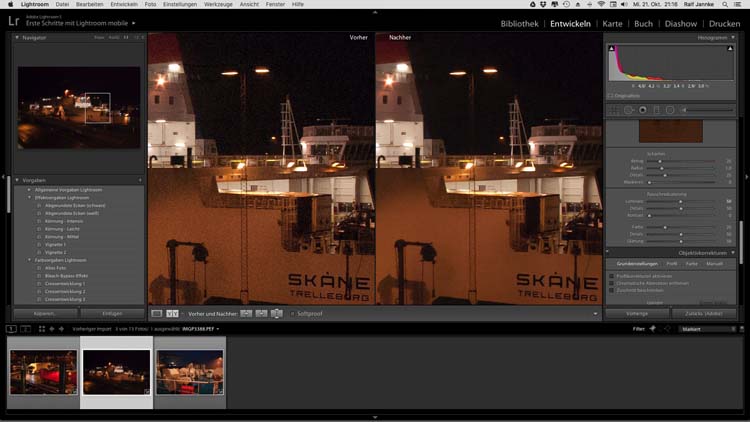Click the before/after Y|Y view button

(x=172, y=313)
